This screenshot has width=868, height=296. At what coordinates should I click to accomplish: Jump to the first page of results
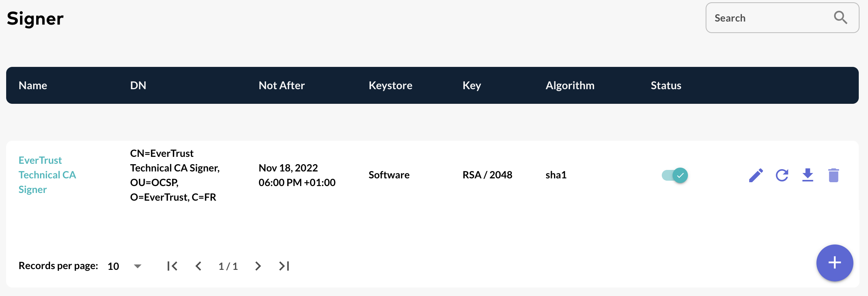pos(172,266)
